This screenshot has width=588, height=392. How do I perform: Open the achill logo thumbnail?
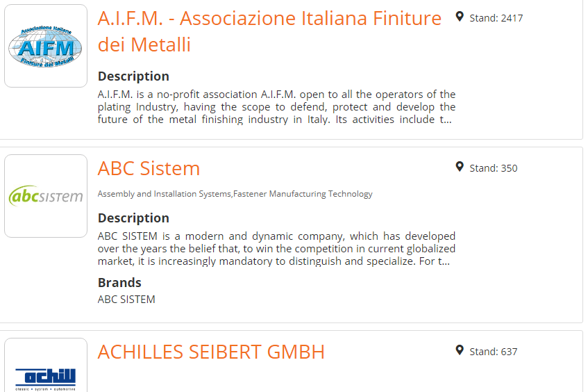[x=46, y=366]
